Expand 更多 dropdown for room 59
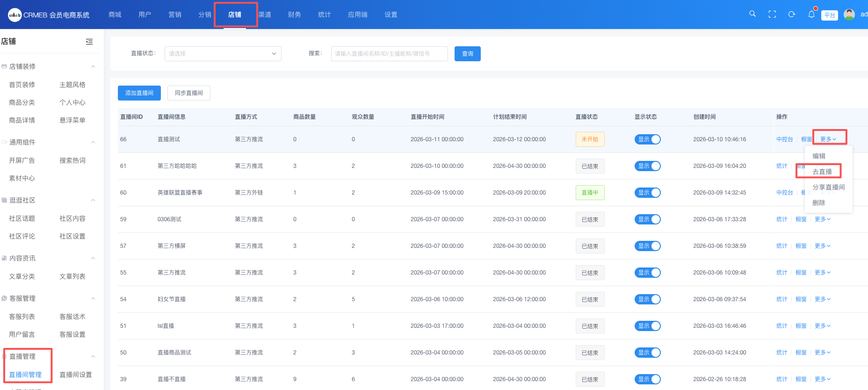Screen dimensions: 868x390 click(x=822, y=219)
